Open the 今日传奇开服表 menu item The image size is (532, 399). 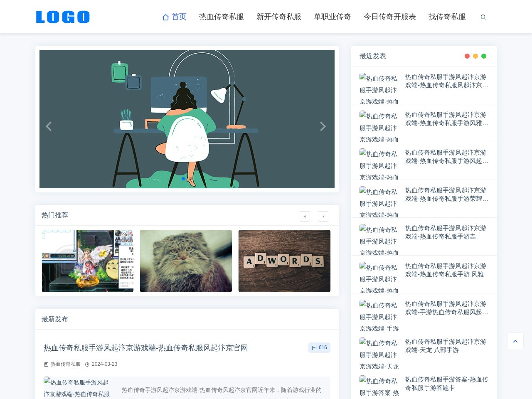(x=389, y=17)
